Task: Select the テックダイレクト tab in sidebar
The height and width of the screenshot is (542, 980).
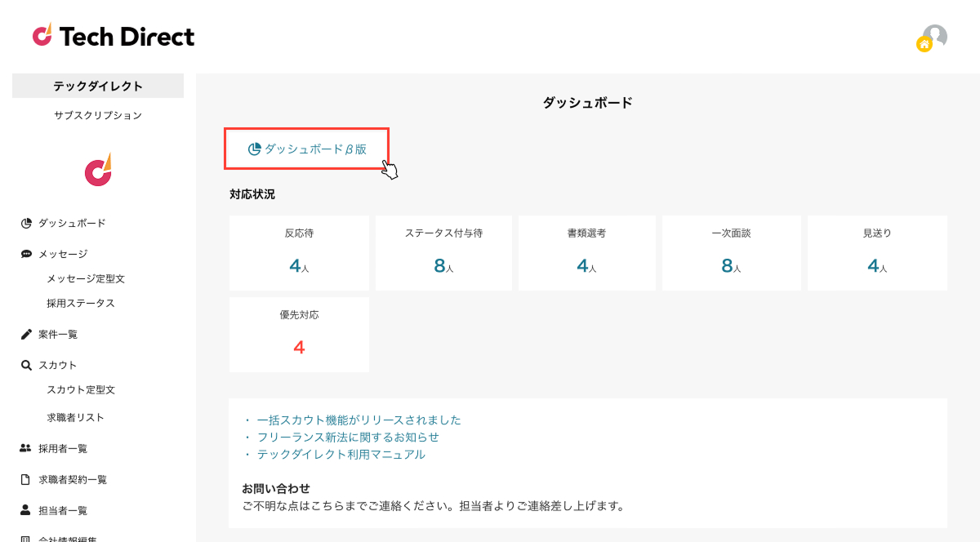Action: (x=98, y=86)
